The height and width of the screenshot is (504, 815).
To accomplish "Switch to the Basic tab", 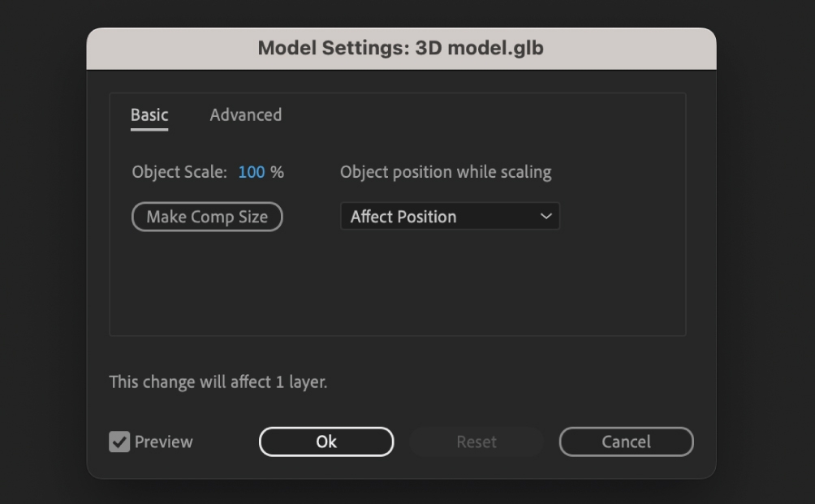I will pyautogui.click(x=149, y=115).
